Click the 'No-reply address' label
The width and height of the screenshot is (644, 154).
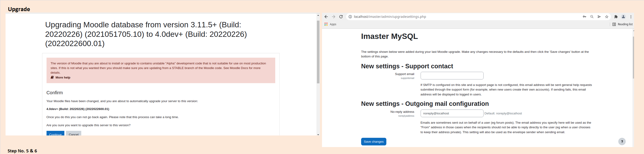pyautogui.click(x=402, y=112)
